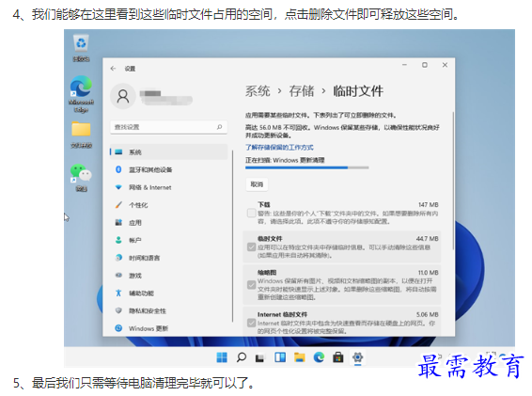This screenshot has width=532, height=396.
Task: Maximize the Settings window
Action: pos(425,65)
